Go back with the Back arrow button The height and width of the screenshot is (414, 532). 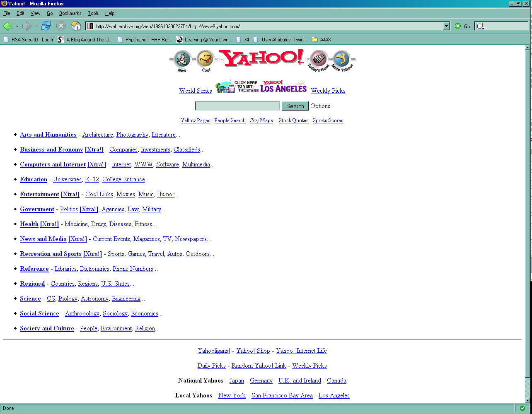[7, 26]
